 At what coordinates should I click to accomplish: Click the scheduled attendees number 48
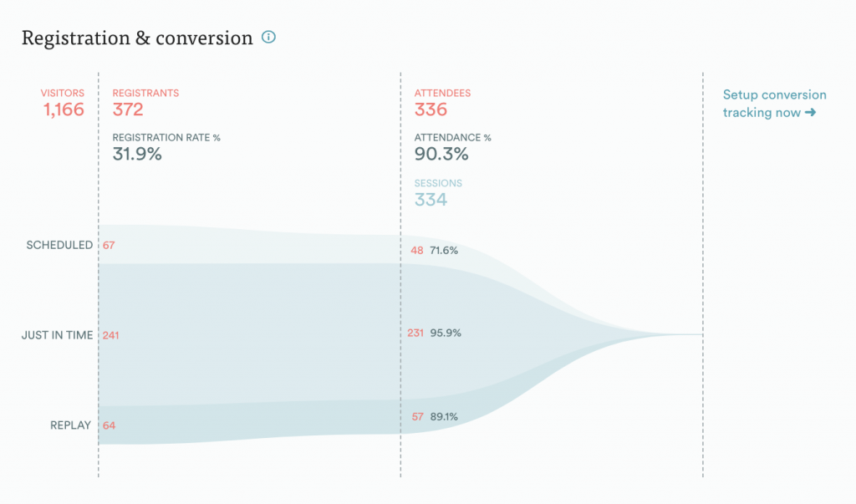[x=416, y=250]
